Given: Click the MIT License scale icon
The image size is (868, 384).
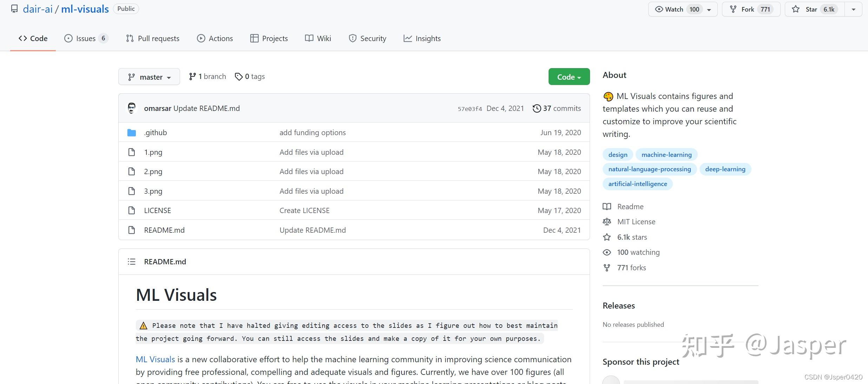Looking at the screenshot, I should (x=607, y=222).
